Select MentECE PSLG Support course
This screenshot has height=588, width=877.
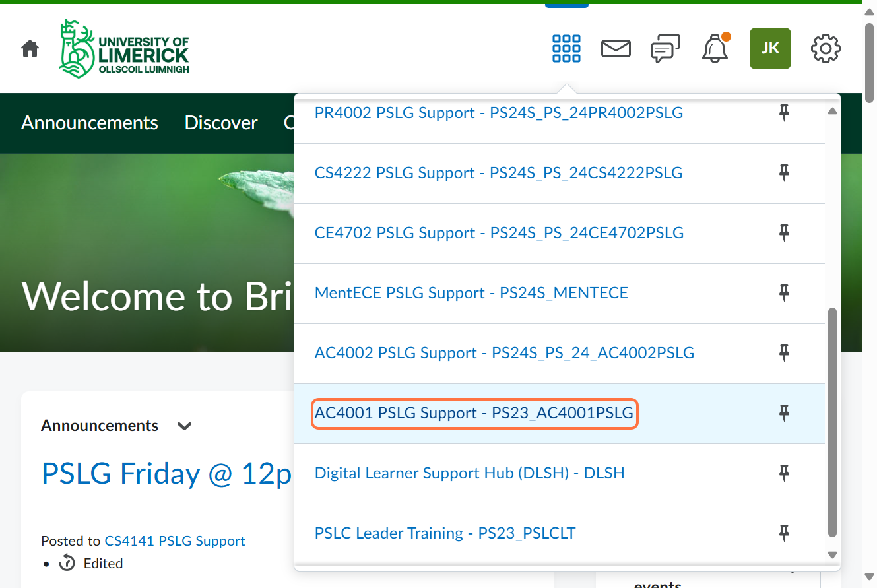click(471, 293)
